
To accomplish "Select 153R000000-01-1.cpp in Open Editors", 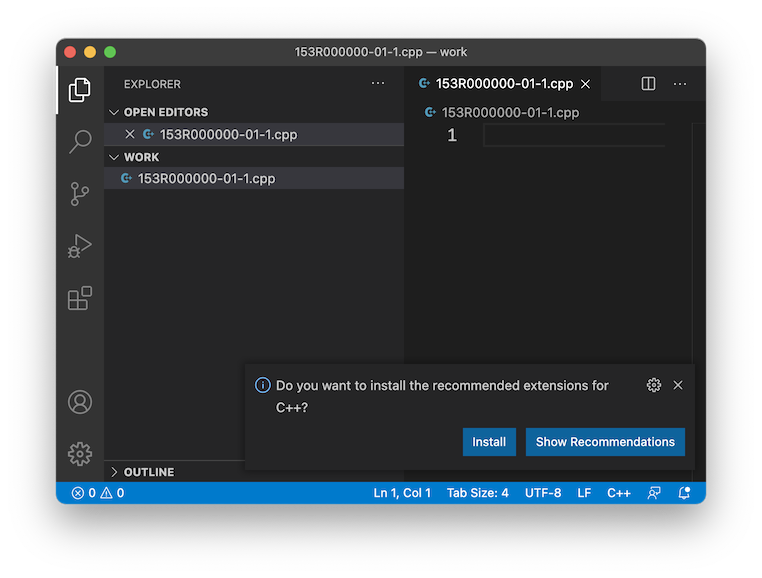I will pyautogui.click(x=254, y=134).
